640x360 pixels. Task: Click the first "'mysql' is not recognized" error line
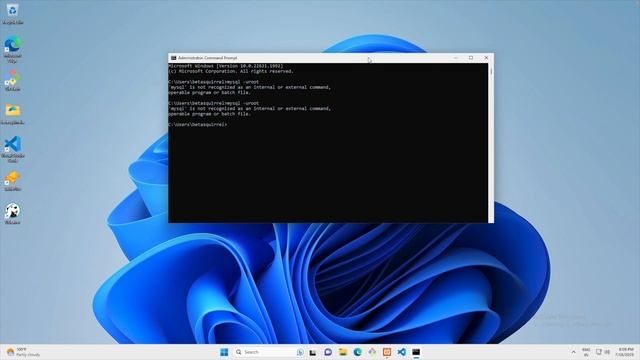click(250, 87)
